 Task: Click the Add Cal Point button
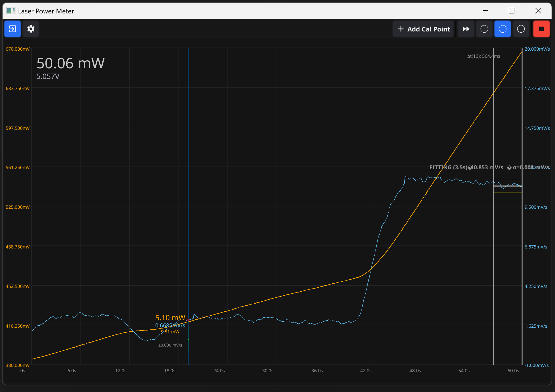click(x=423, y=29)
